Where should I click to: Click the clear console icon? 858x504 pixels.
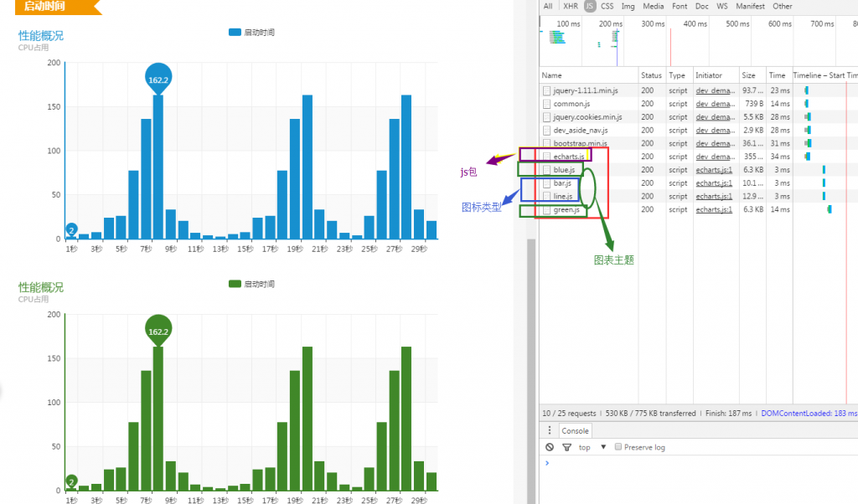(x=550, y=447)
